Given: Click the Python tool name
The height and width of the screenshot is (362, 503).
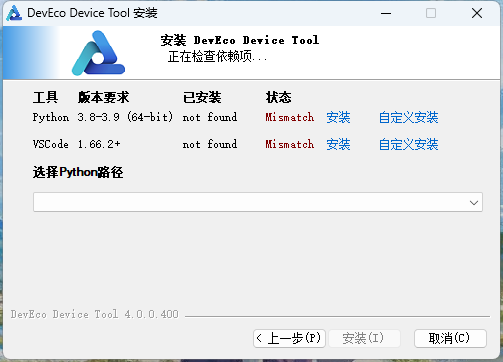Looking at the screenshot, I should (x=51, y=117).
